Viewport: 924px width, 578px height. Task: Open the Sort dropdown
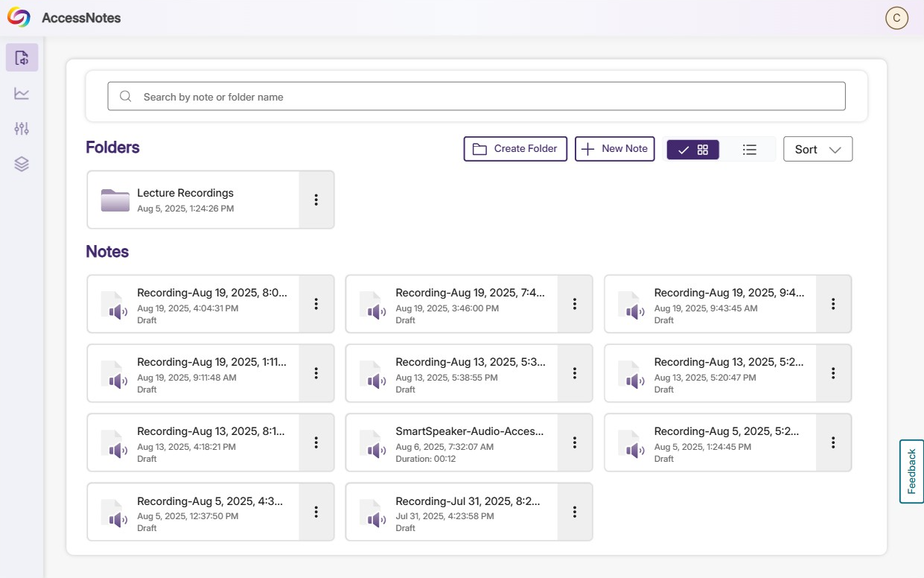(x=818, y=149)
